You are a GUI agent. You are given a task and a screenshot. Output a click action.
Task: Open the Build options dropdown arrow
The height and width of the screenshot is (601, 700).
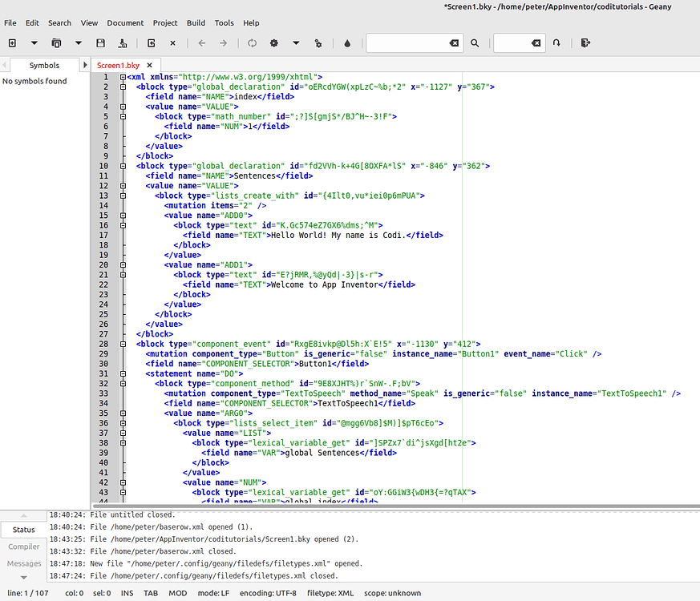pos(296,42)
